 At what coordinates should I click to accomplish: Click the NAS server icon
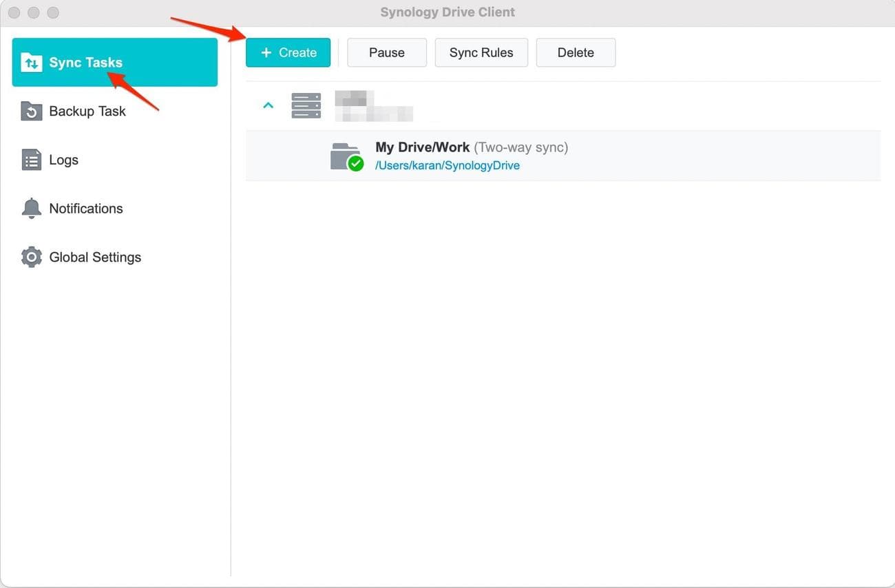pyautogui.click(x=306, y=105)
